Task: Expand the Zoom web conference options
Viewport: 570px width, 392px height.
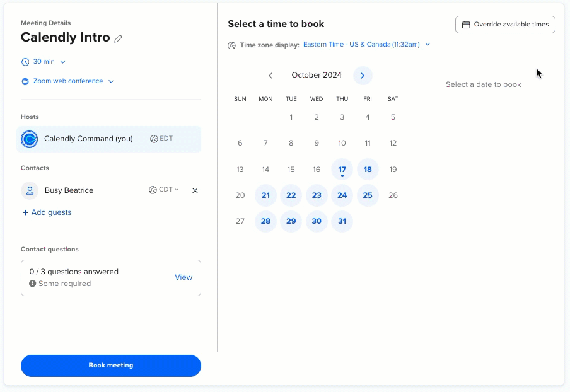Action: (111, 81)
